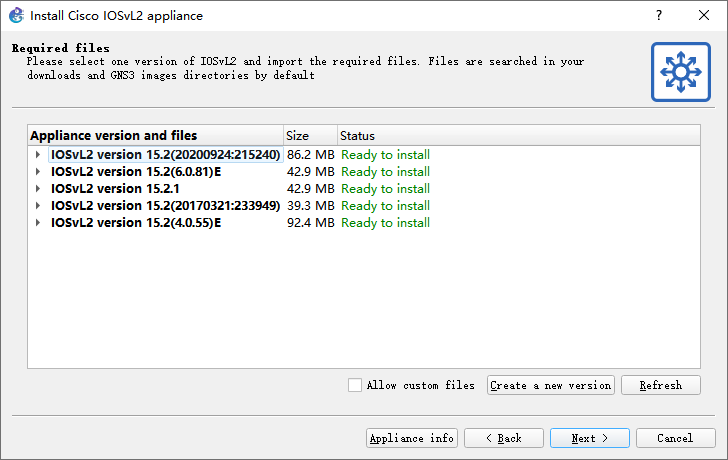
Task: Select IOSvL2 version 15.2(4.0.55)E
Action: 136,223
